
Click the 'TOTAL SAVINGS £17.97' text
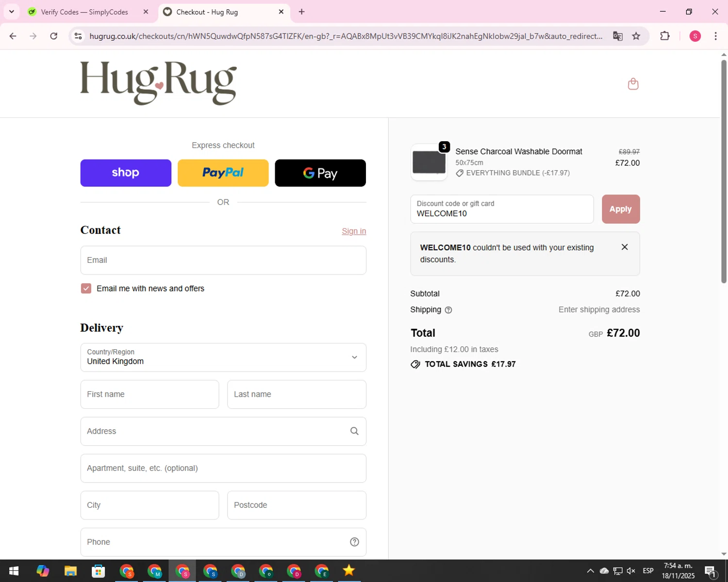[x=470, y=364]
